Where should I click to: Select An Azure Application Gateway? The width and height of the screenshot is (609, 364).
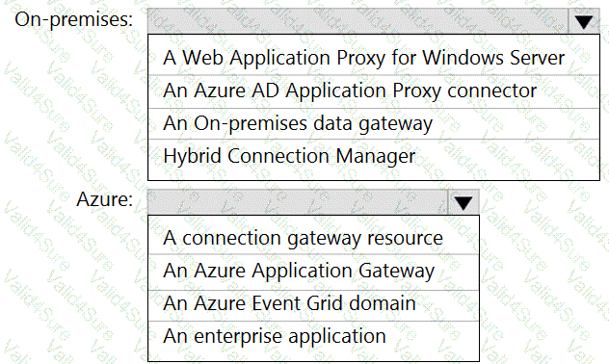pyautogui.click(x=313, y=272)
